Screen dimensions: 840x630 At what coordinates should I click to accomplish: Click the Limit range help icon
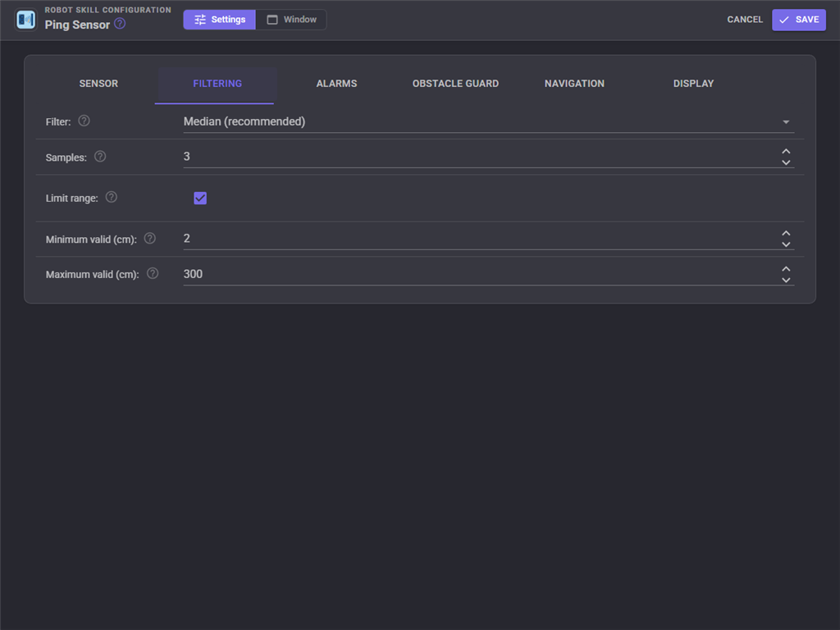click(x=112, y=197)
